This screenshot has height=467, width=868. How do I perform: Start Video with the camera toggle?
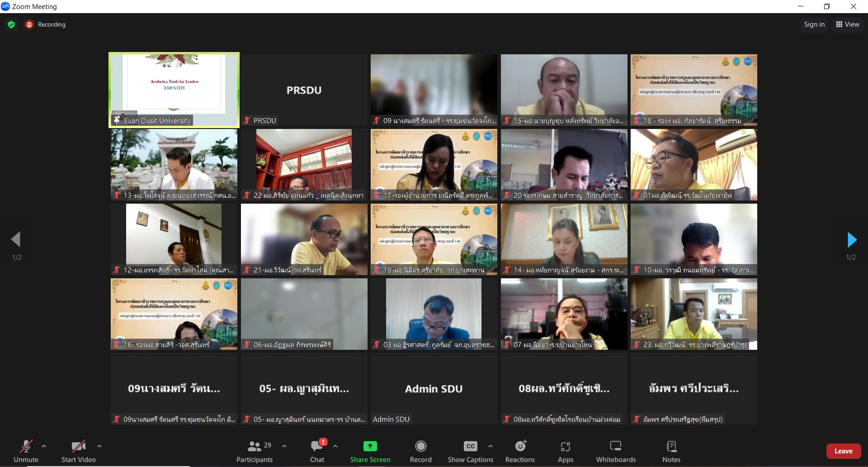pos(78,452)
